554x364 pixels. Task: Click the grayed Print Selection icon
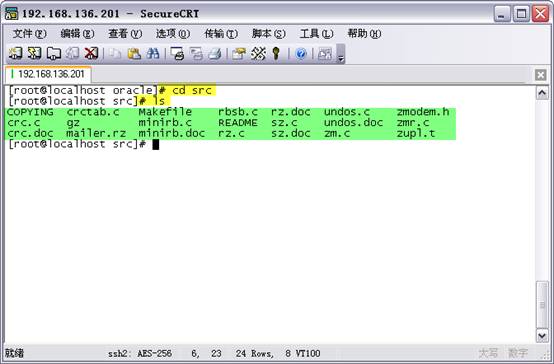pos(196,53)
